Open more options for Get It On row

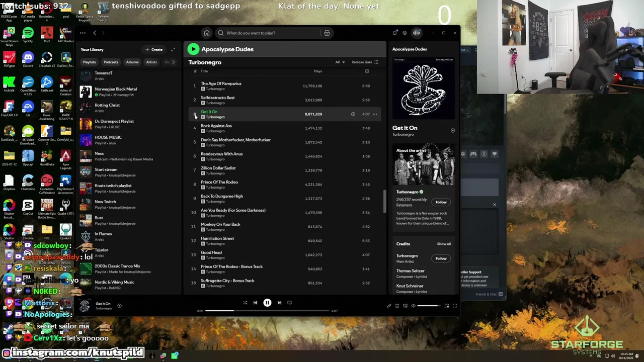click(x=374, y=114)
